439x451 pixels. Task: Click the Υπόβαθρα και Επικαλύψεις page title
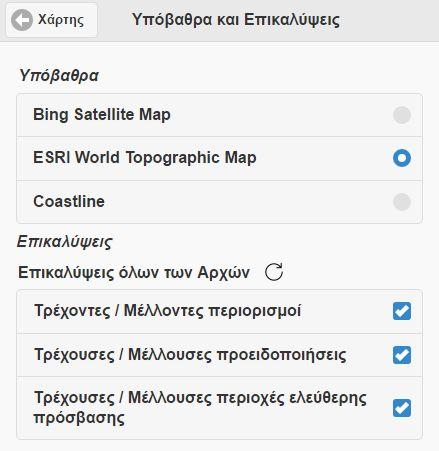[236, 20]
